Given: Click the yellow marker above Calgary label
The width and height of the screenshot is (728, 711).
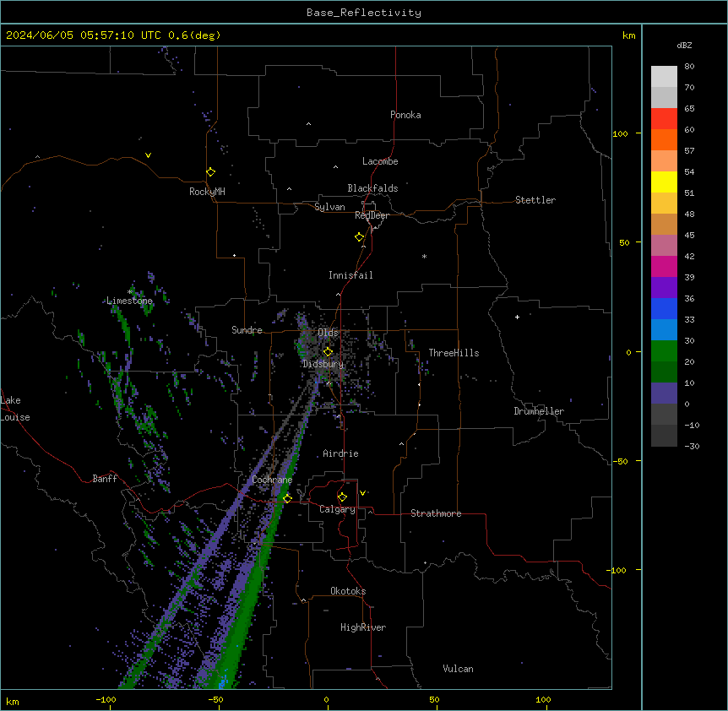Looking at the screenshot, I should click(x=342, y=497).
